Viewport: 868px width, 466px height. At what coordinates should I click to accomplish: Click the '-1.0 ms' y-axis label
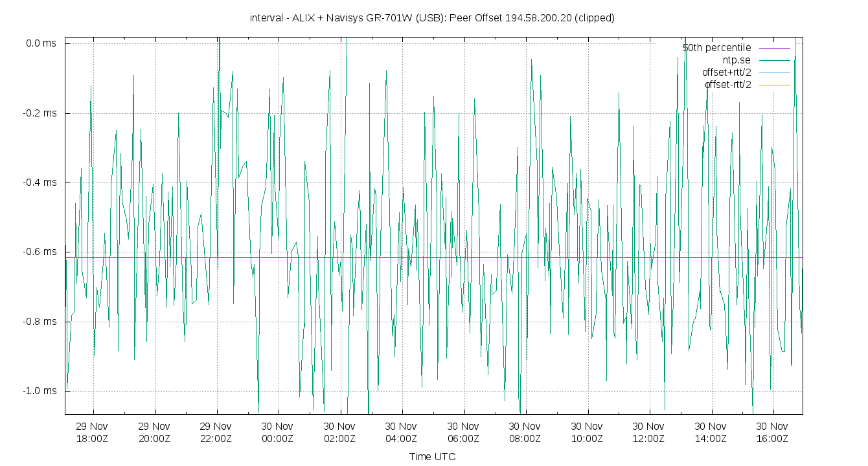pos(40,391)
